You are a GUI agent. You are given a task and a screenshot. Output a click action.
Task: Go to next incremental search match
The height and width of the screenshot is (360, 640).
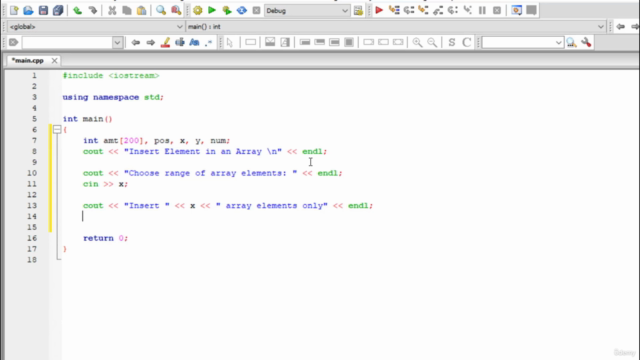pos(150,42)
